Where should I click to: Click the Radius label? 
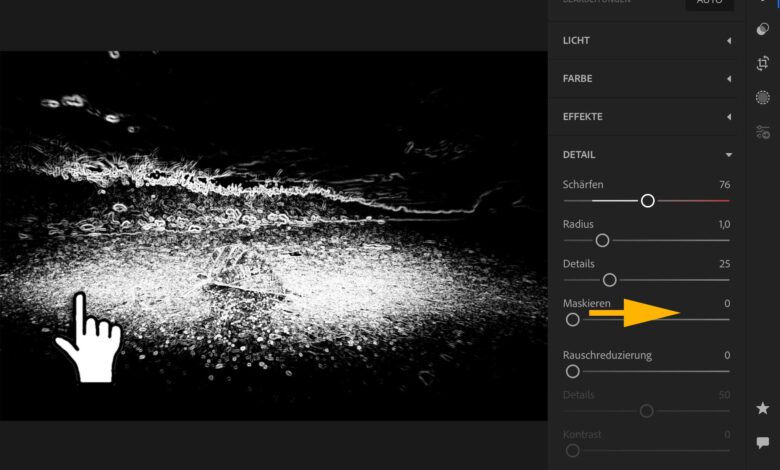(x=578, y=224)
